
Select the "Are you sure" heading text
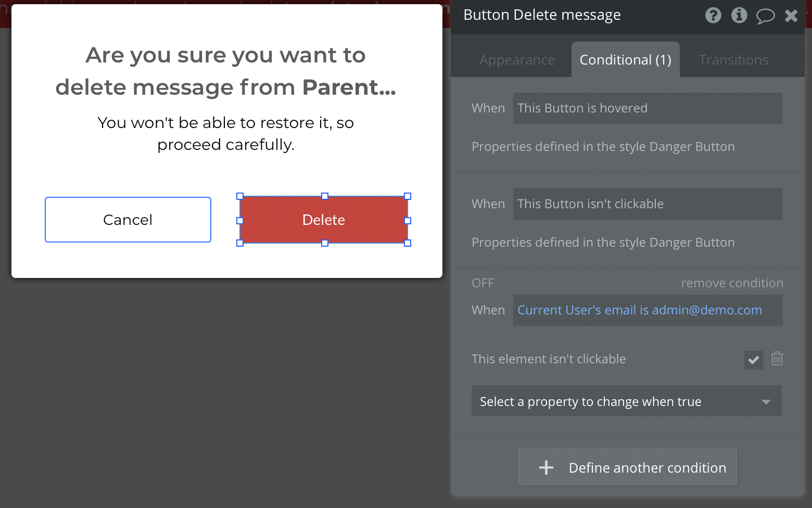[226, 71]
